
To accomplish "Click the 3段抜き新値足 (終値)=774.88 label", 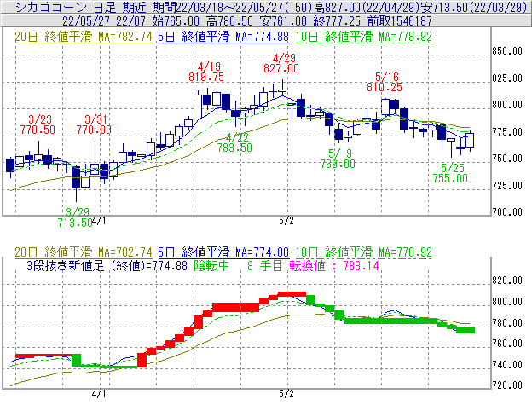I will (x=107, y=265).
